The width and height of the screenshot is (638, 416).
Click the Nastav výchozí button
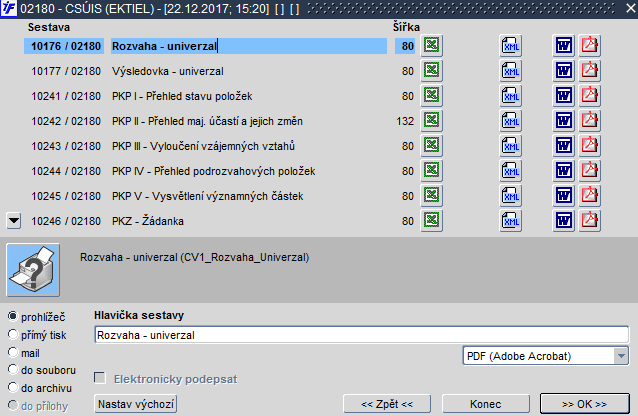(x=135, y=404)
